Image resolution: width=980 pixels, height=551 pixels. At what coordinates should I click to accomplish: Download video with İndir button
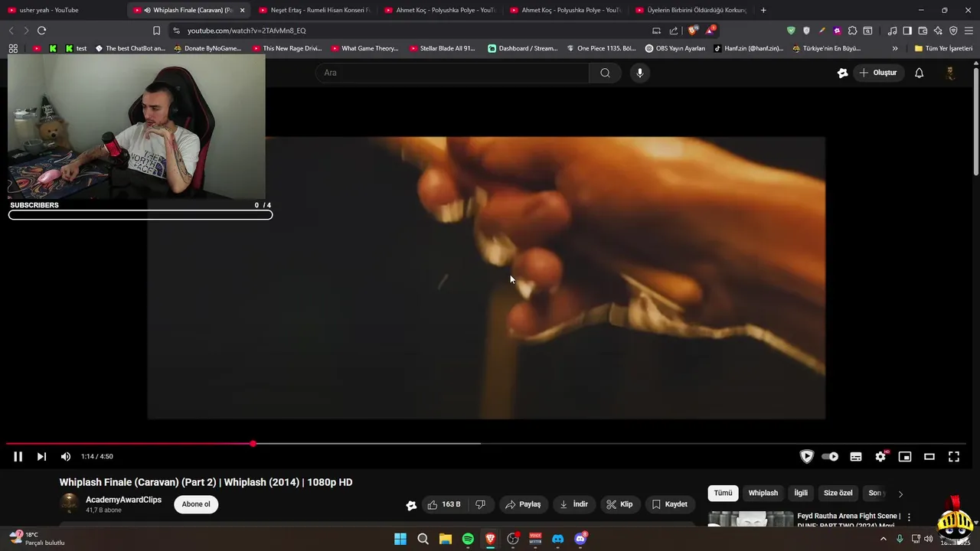[x=573, y=504]
